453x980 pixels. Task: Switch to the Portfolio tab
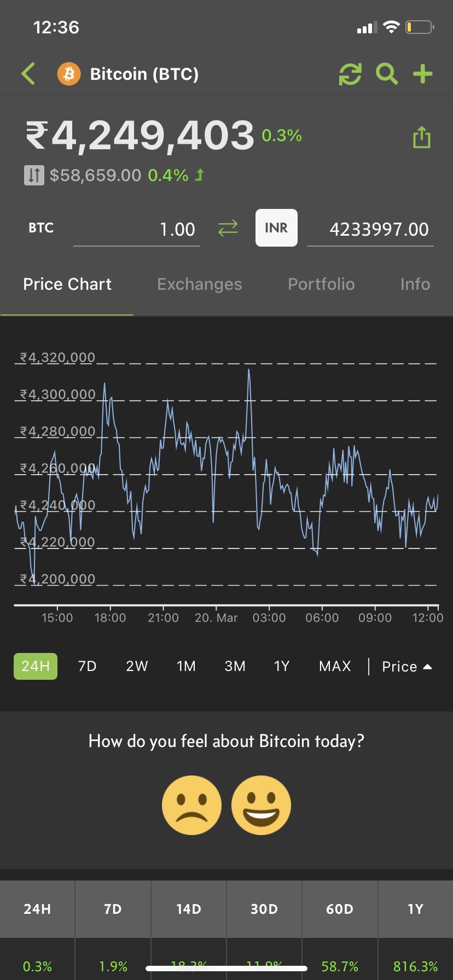(x=321, y=284)
